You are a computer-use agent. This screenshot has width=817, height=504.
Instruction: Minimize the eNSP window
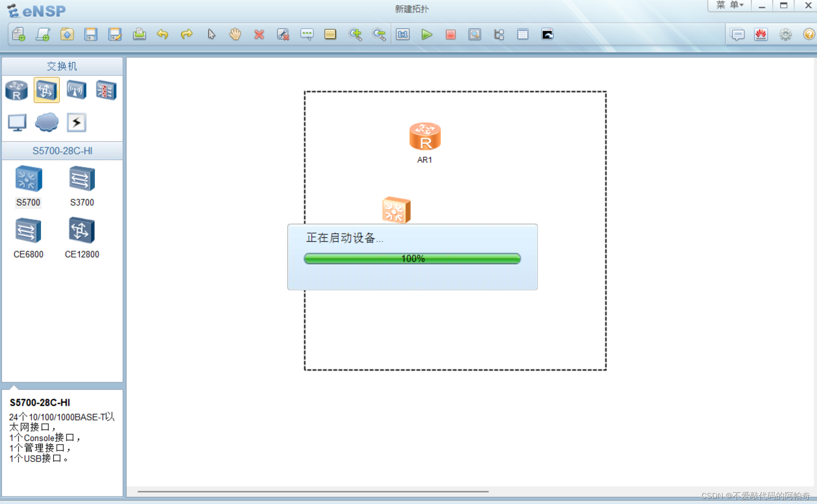[x=762, y=6]
